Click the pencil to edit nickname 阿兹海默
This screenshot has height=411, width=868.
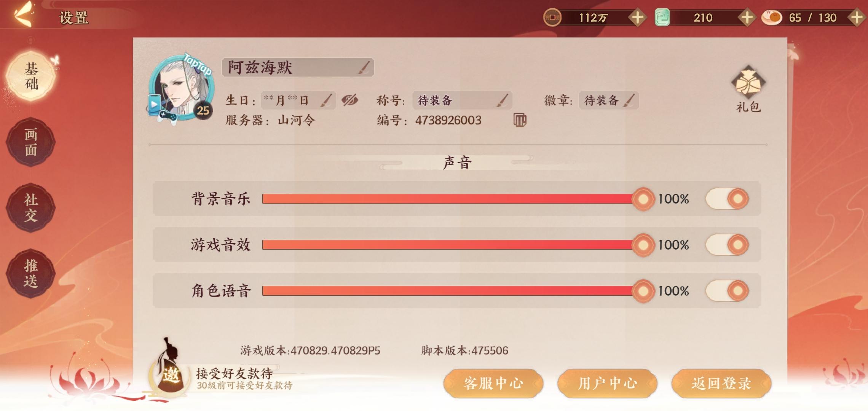coord(364,68)
